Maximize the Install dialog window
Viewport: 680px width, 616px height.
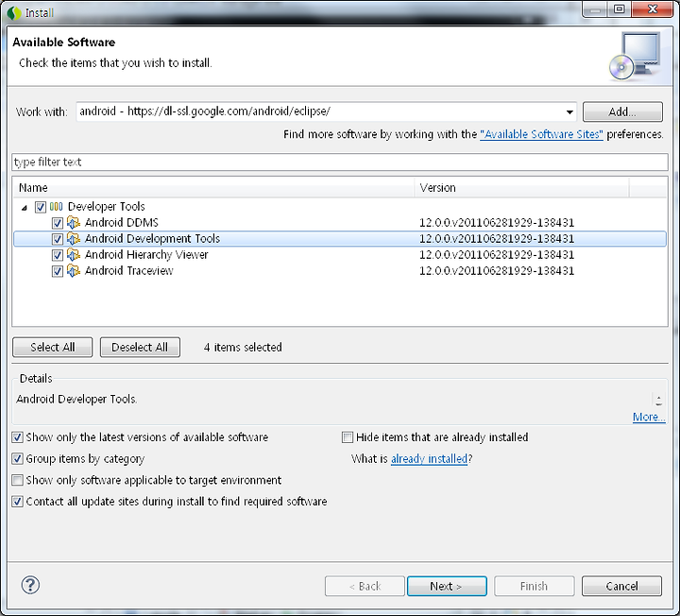pos(620,9)
